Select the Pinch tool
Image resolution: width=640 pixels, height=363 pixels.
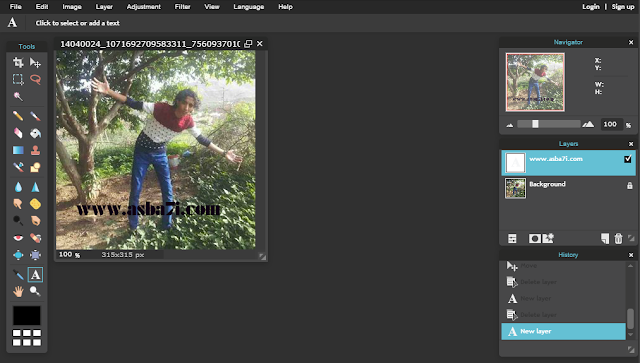(x=36, y=255)
